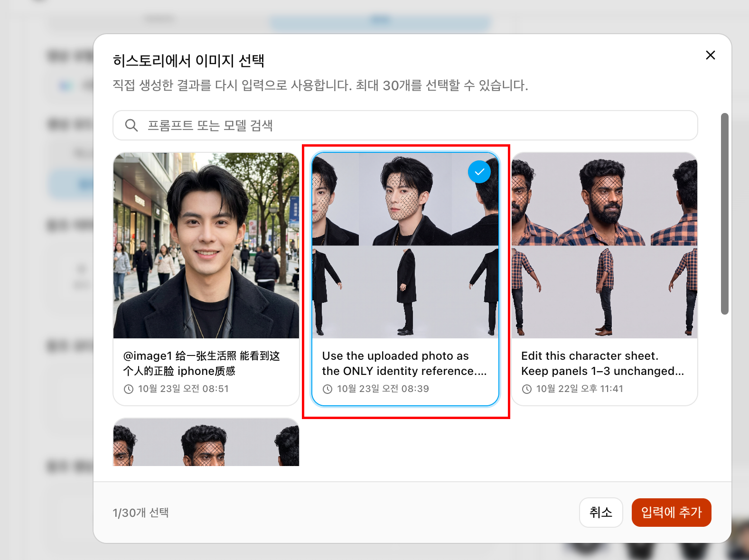Click the dialog's vertical scrollbar thumb

tap(724, 214)
